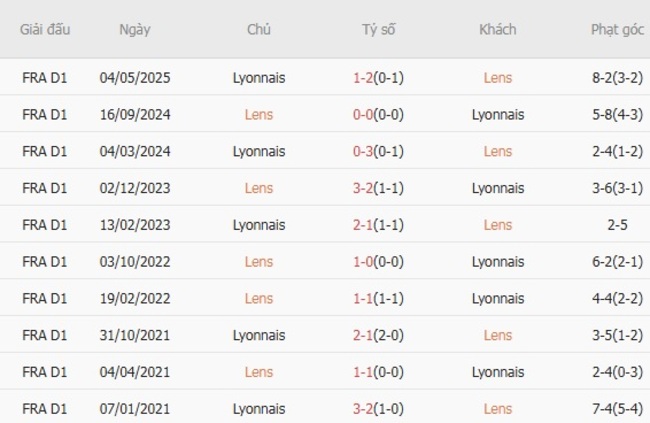Click the Lens link in the 04/05/2025 row
The width and height of the screenshot is (650, 423).
497,77
